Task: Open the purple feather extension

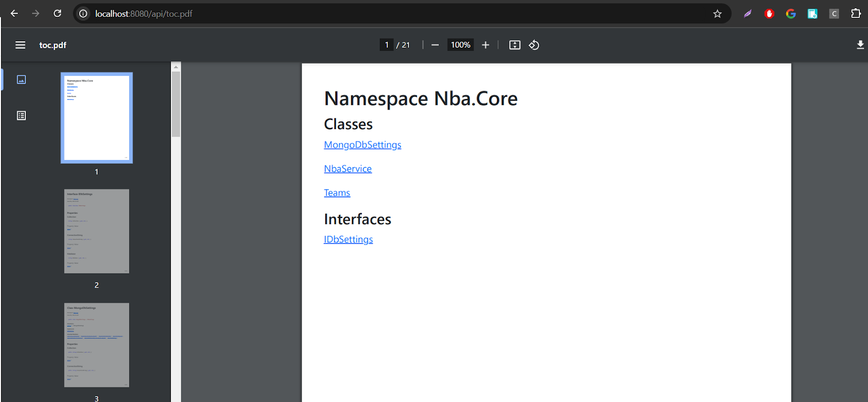Action: click(748, 14)
